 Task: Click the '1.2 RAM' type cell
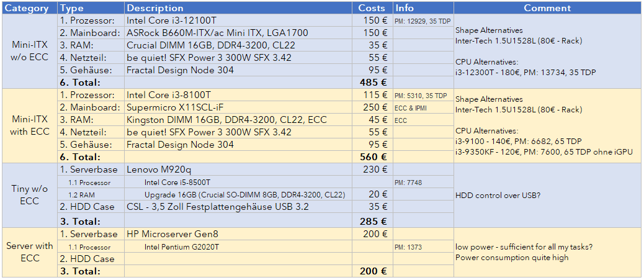[91, 194]
